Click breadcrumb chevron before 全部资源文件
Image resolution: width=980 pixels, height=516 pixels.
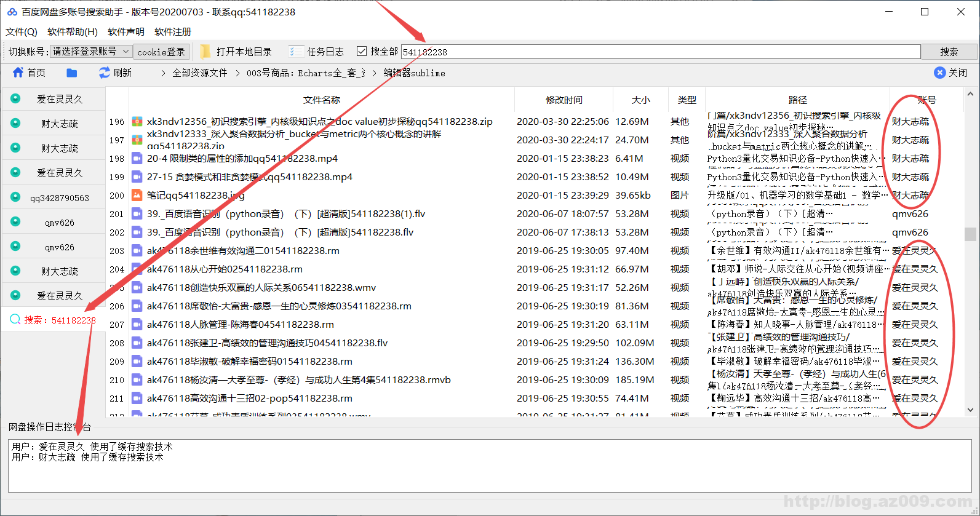coord(163,73)
